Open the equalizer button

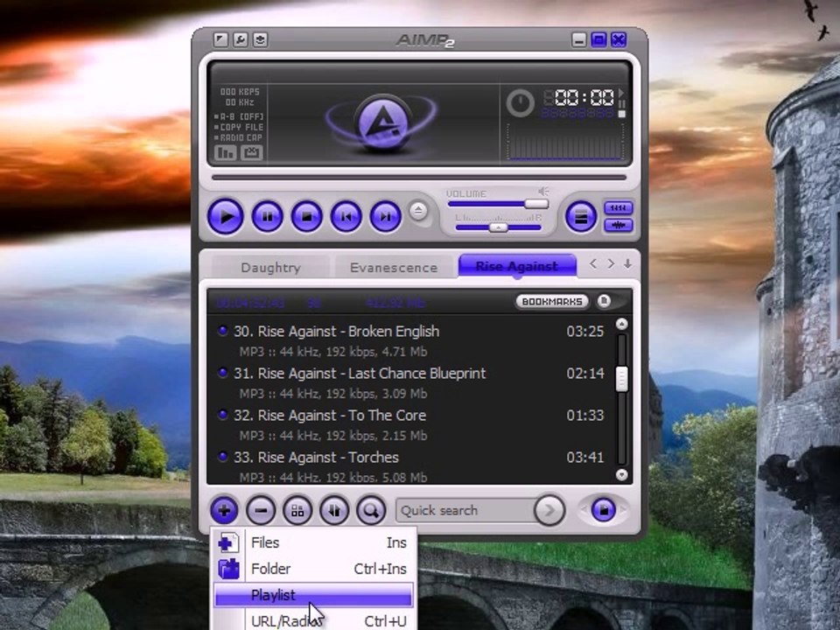[619, 208]
